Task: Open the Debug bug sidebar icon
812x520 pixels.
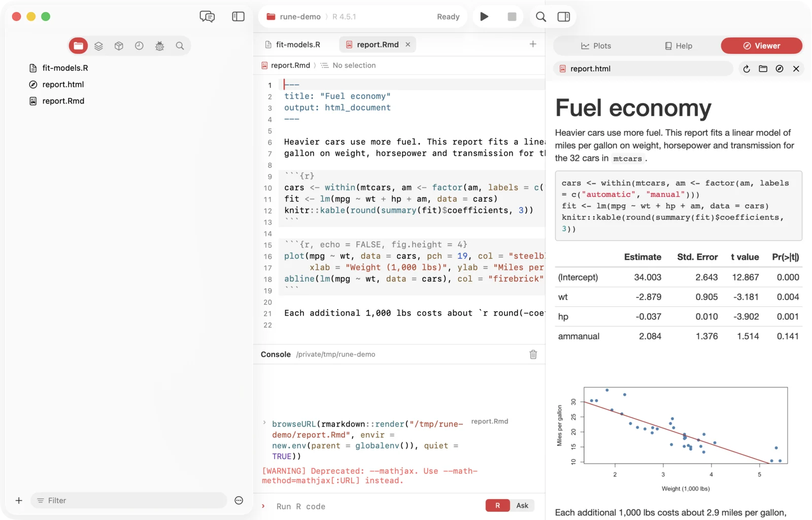Action: 159,46
